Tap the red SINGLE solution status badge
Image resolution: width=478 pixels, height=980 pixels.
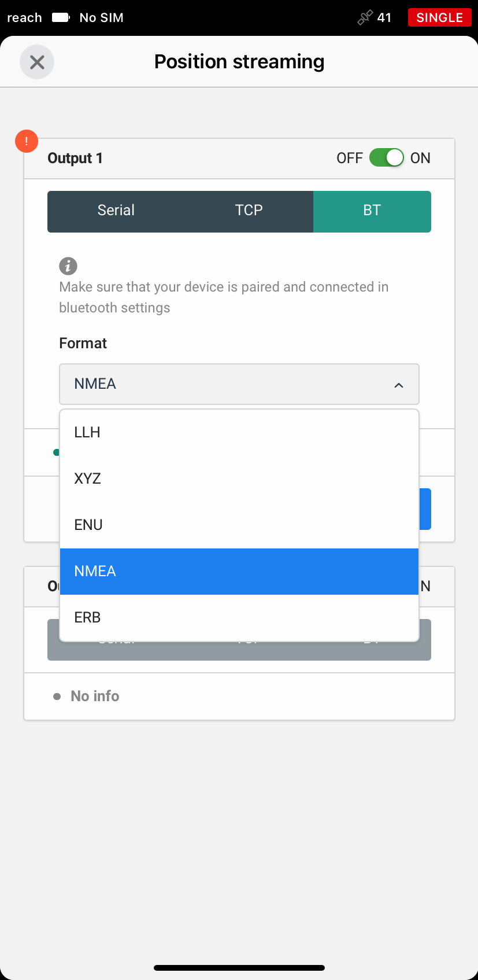[x=439, y=17]
